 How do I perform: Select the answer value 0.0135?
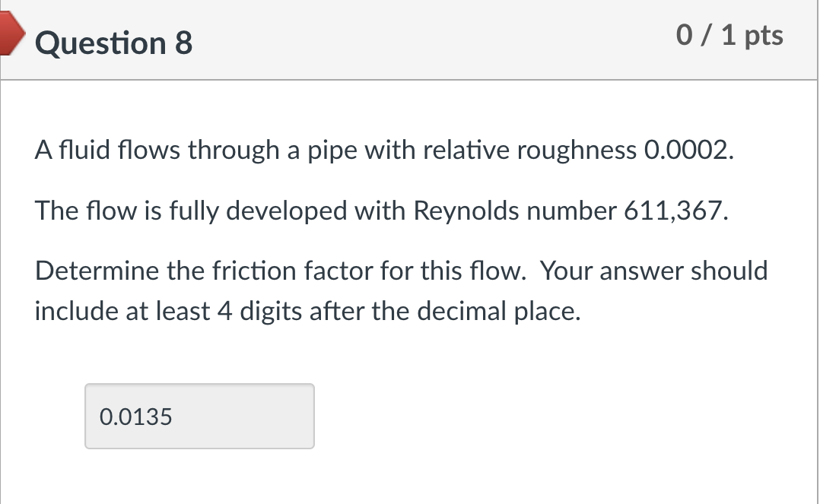pos(135,417)
